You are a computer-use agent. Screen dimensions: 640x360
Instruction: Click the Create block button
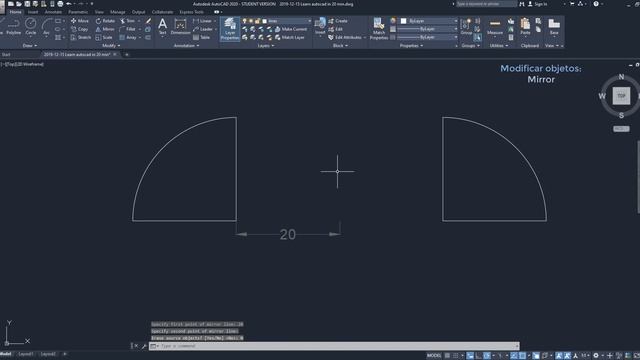(x=338, y=21)
